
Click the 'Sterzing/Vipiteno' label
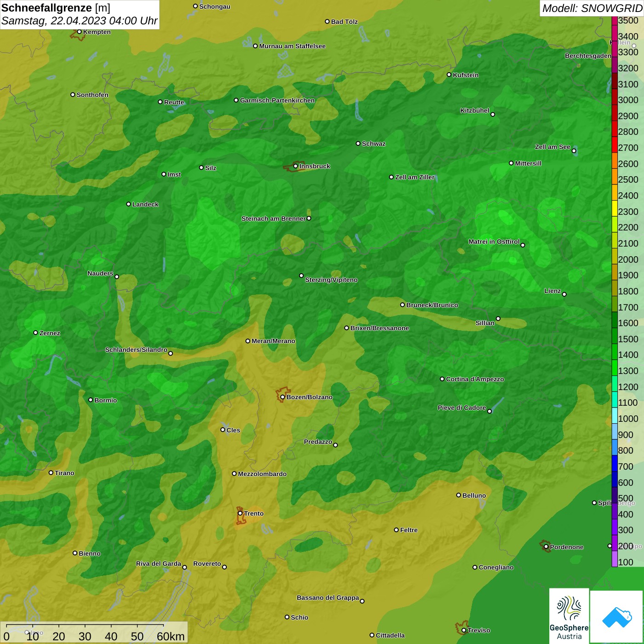click(331, 280)
